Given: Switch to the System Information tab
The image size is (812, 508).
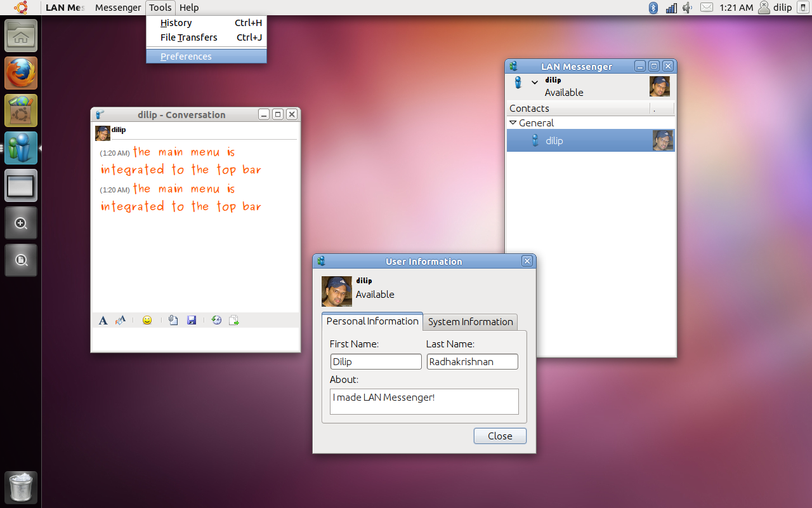Looking at the screenshot, I should 471,322.
